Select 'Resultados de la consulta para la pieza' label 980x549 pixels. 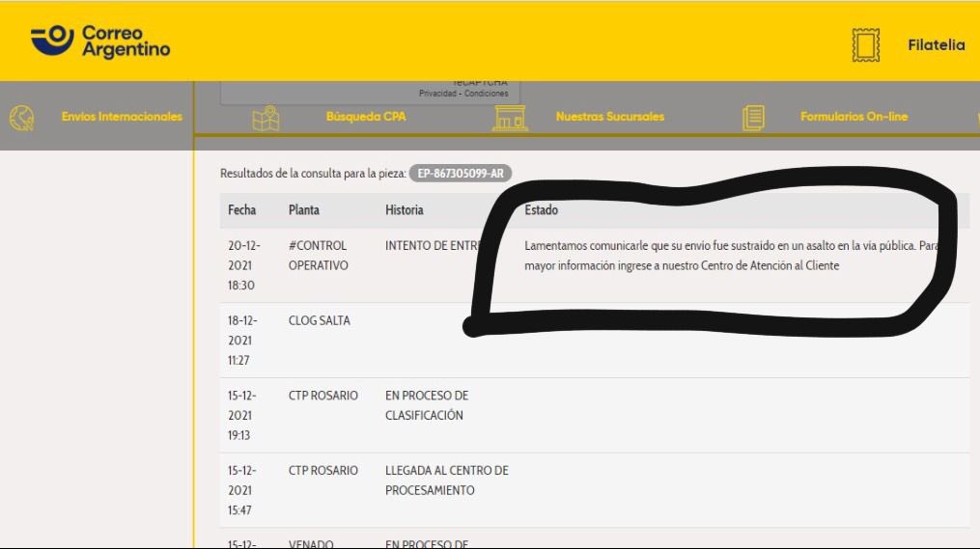pyautogui.click(x=313, y=173)
